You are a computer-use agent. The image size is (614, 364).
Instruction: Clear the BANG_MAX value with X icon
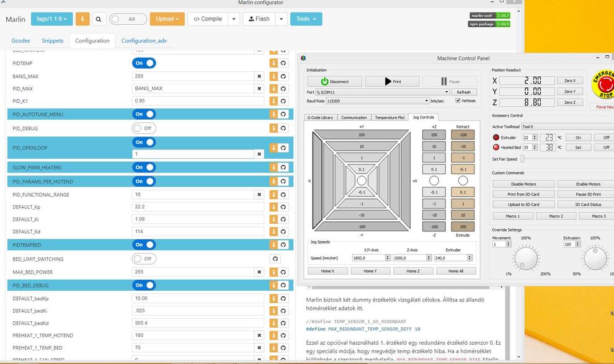(259, 76)
